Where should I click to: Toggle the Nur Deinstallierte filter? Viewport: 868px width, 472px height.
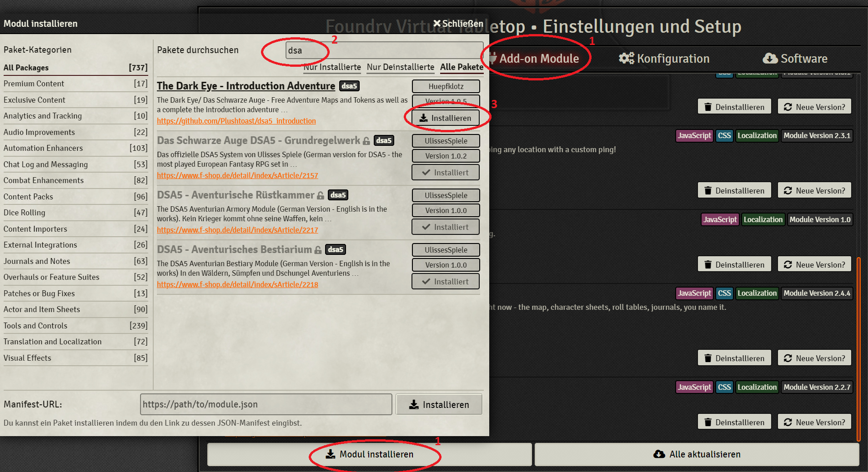point(400,67)
